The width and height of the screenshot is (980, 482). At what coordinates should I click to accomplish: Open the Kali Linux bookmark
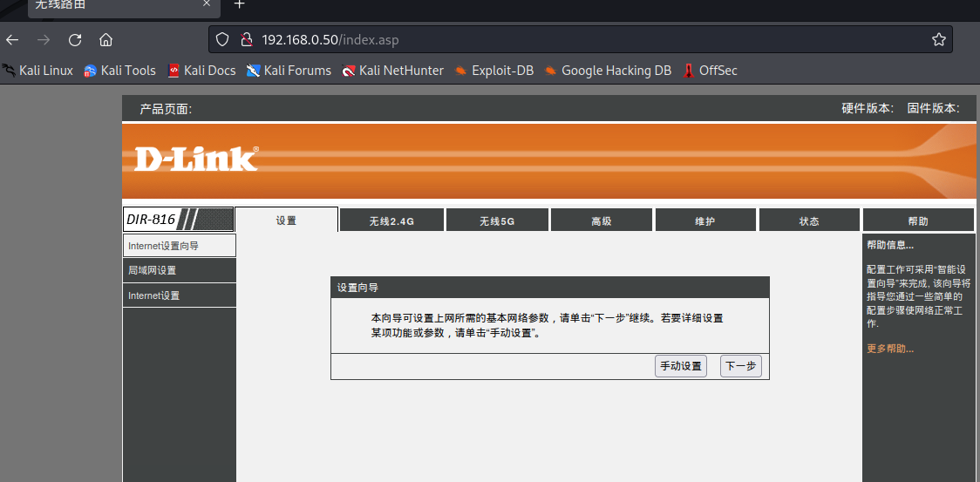(37, 71)
